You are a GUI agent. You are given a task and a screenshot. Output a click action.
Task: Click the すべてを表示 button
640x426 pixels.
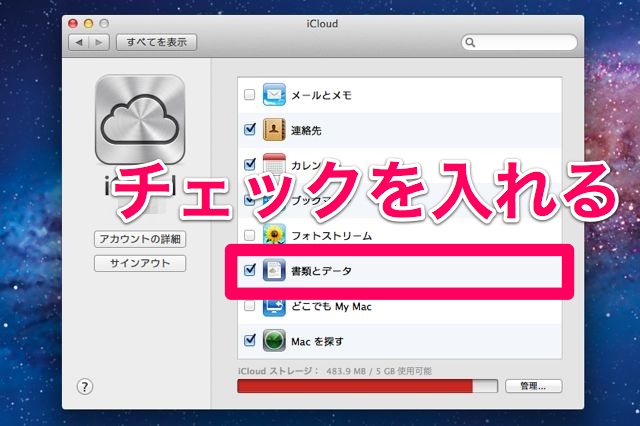(x=156, y=42)
